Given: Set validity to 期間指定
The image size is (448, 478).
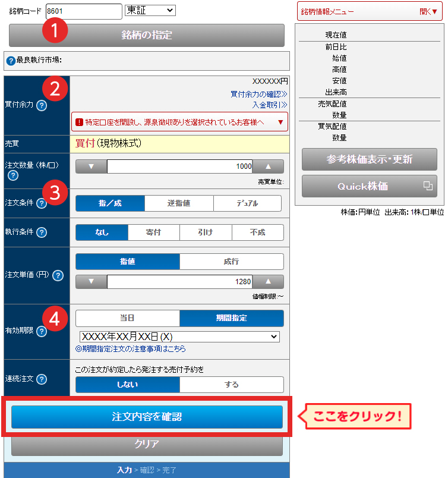Looking at the screenshot, I should coord(232,318).
